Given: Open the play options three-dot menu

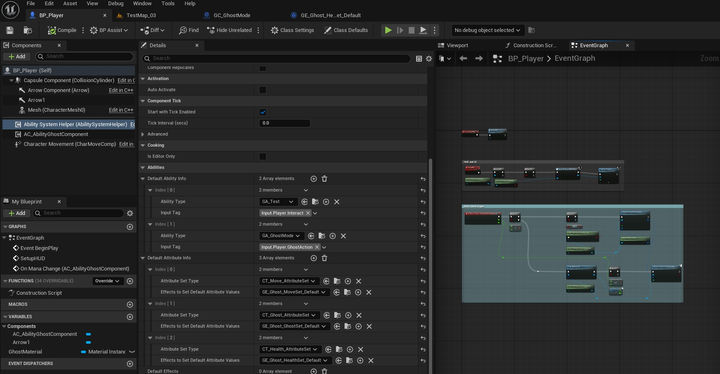Looking at the screenshot, I should point(434,30).
